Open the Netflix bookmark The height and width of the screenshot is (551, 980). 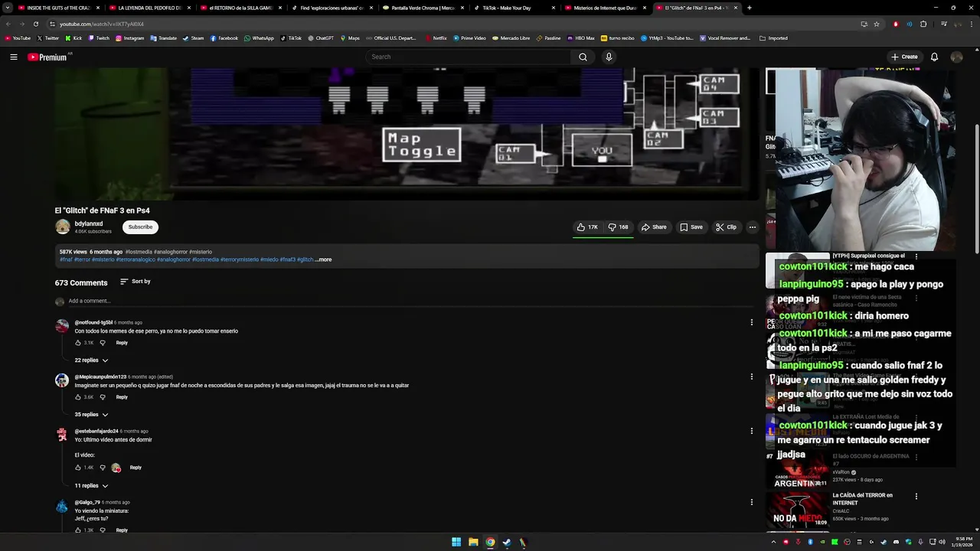point(435,37)
